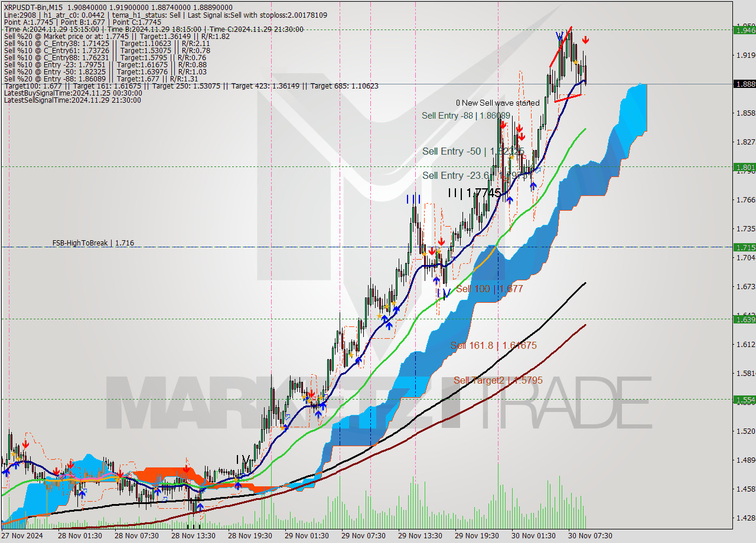
Task: Select the '28 Nov 19:30' time axis label
Action: pos(250,535)
